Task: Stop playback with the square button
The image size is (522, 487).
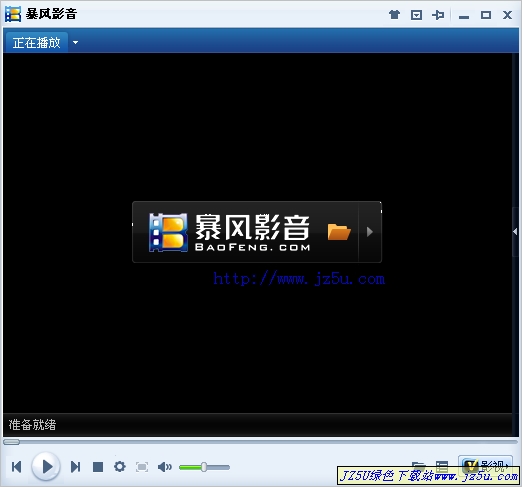Action: pos(98,467)
